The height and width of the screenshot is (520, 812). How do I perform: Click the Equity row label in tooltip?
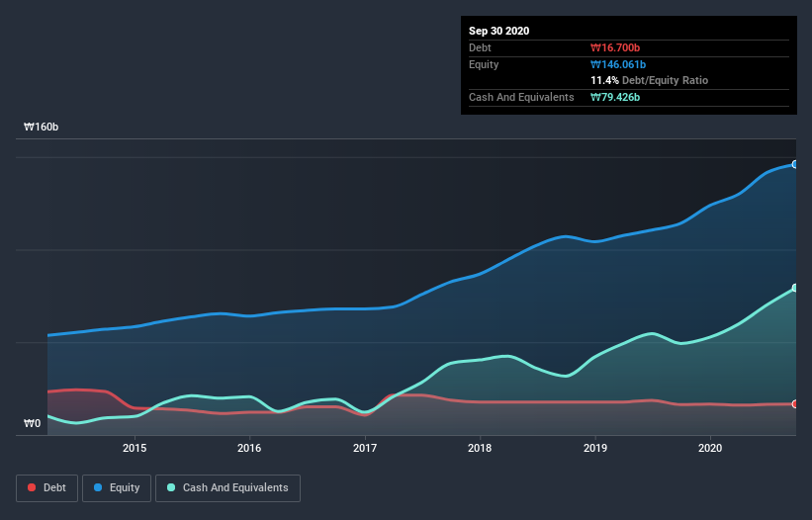click(484, 64)
